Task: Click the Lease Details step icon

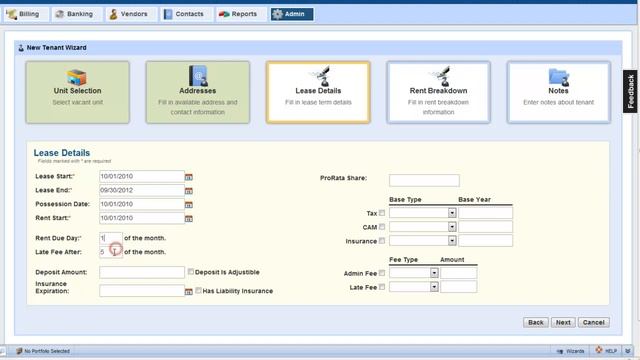Action: 320,76
